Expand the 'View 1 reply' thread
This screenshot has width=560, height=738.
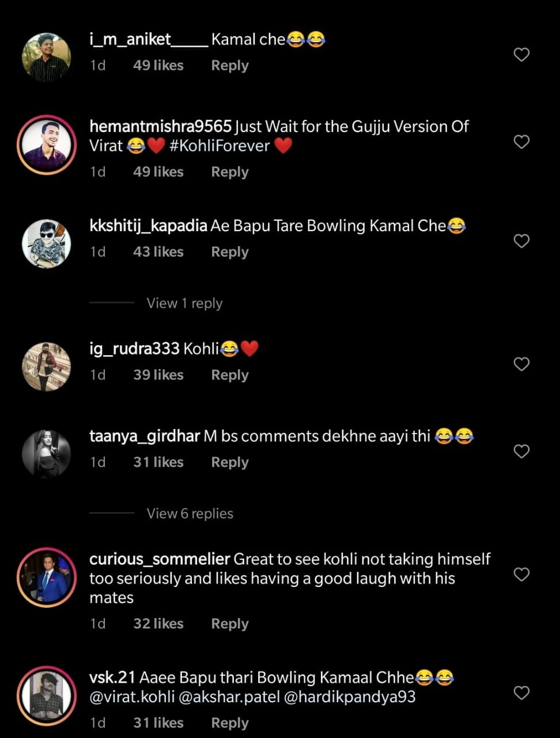184,303
